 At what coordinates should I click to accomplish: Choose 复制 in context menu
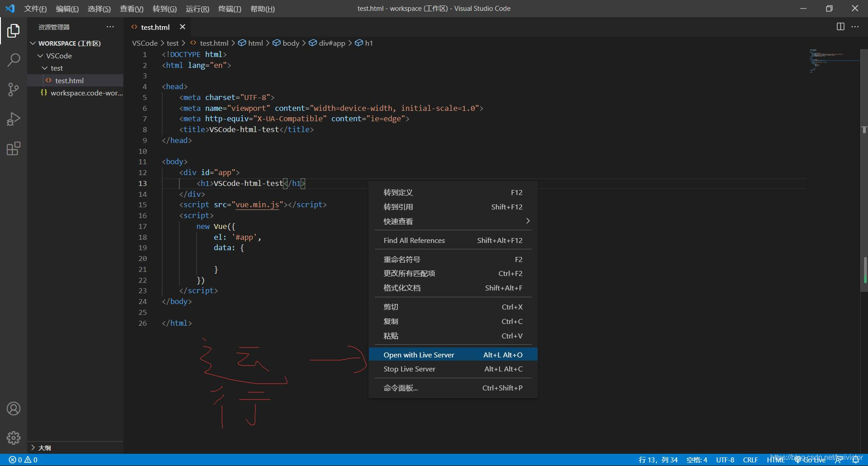tap(453, 321)
